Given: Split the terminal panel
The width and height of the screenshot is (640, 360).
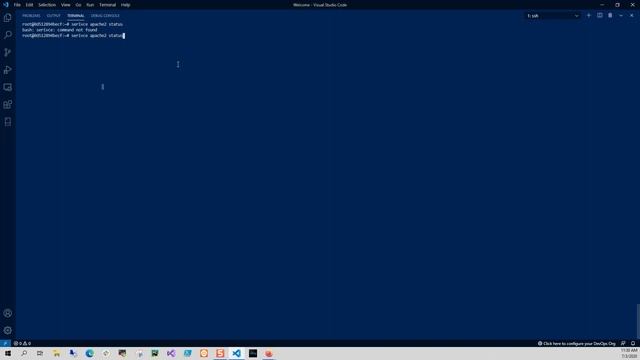Looking at the screenshot, I should coord(600,16).
